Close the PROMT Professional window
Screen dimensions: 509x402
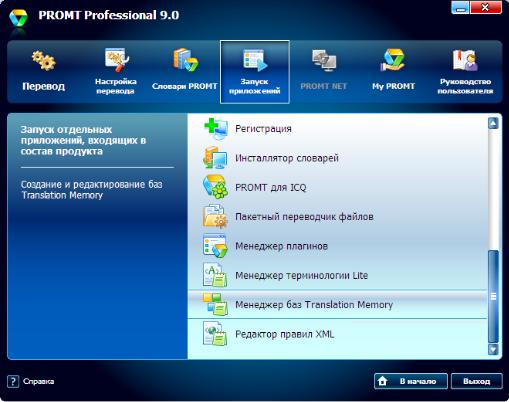click(486, 8)
